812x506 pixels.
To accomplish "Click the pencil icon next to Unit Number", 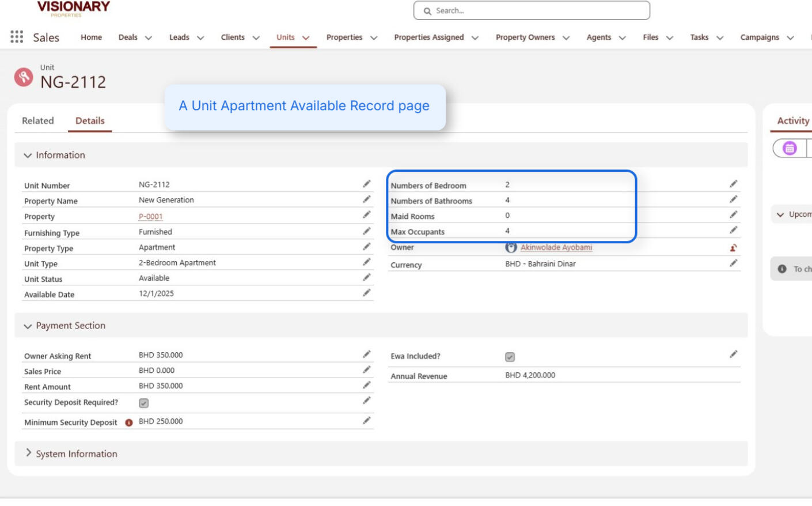I will [x=366, y=184].
